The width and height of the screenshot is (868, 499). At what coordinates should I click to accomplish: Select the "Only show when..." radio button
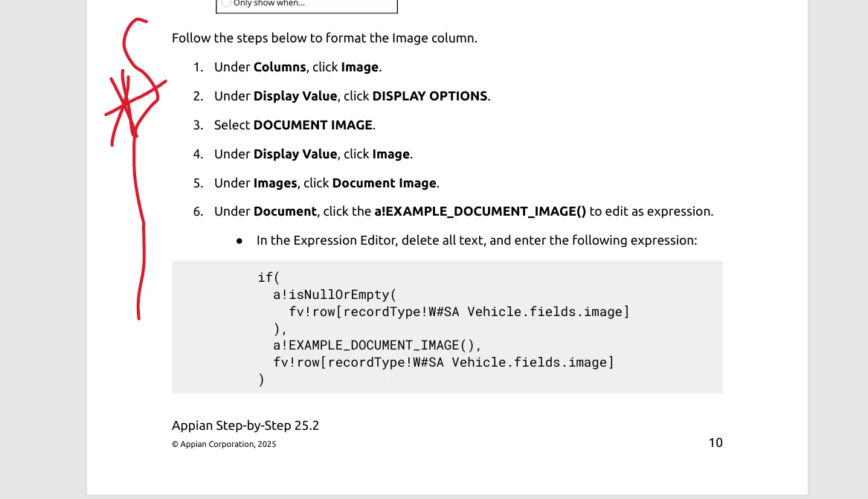click(x=226, y=3)
